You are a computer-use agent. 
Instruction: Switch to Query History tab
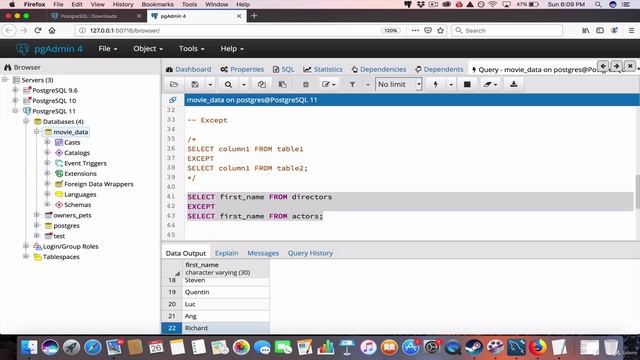click(x=310, y=253)
